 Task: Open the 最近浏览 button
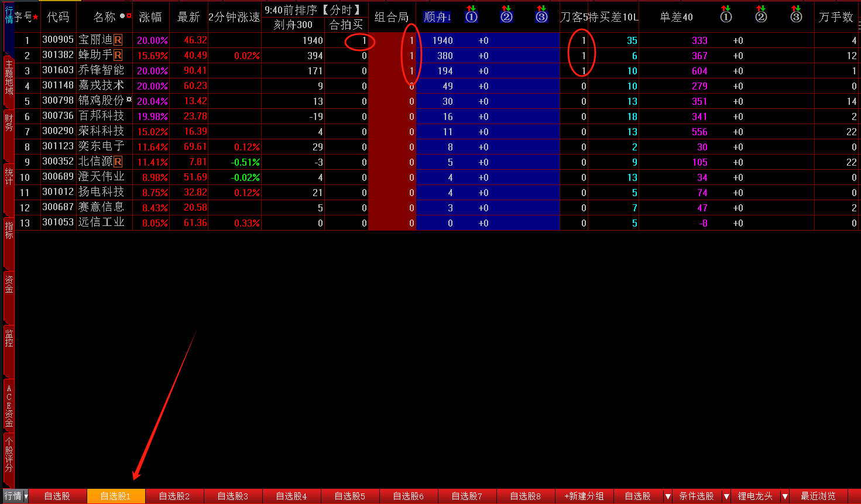pyautogui.click(x=818, y=496)
